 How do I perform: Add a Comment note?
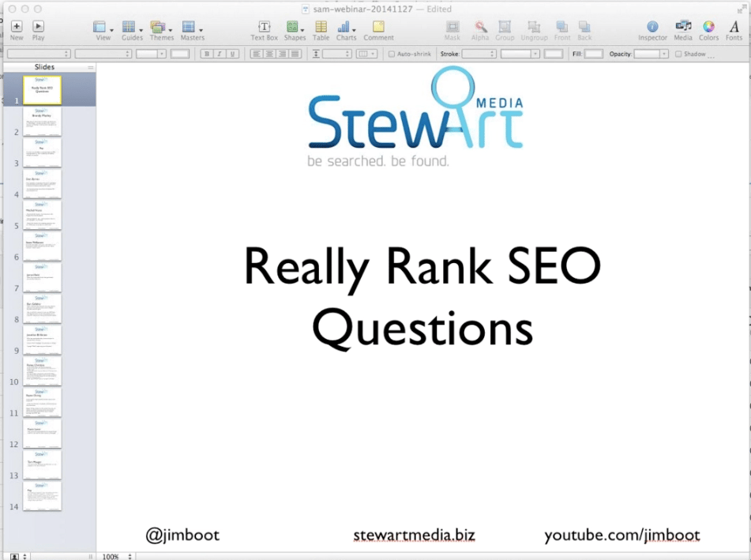378,31
